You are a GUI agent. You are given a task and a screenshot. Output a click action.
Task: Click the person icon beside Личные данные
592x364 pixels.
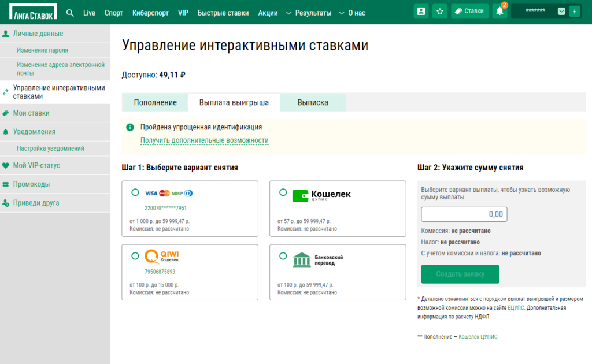[6, 34]
